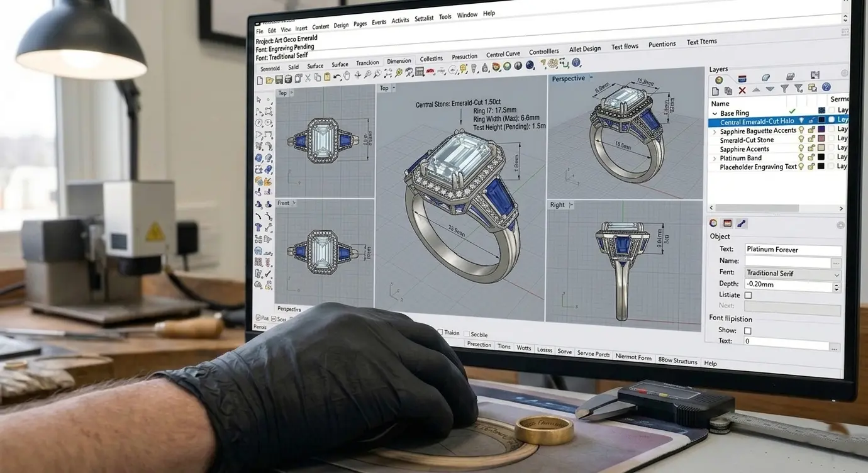The height and width of the screenshot is (473, 868).
Task: Click color swatch of Smerald-Cut Stone layer
Action: (x=821, y=138)
